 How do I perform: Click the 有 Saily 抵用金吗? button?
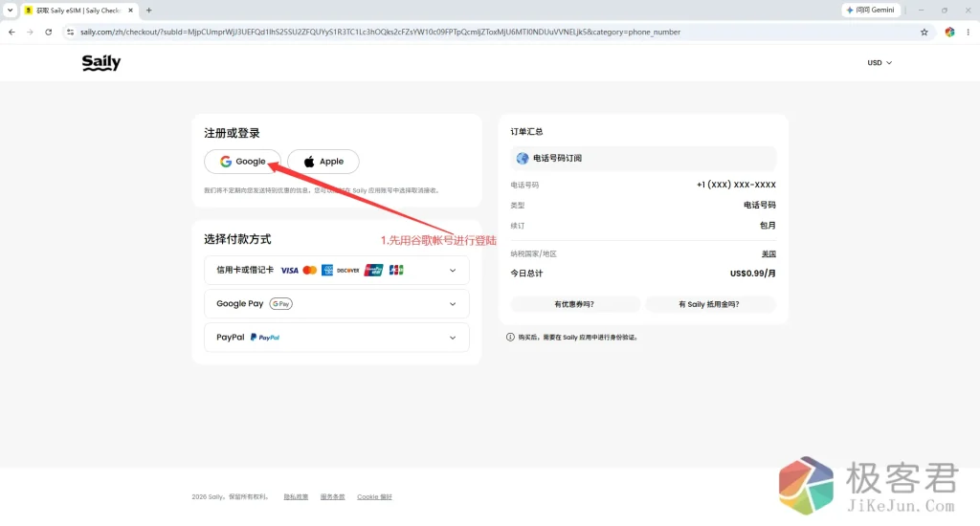709,304
